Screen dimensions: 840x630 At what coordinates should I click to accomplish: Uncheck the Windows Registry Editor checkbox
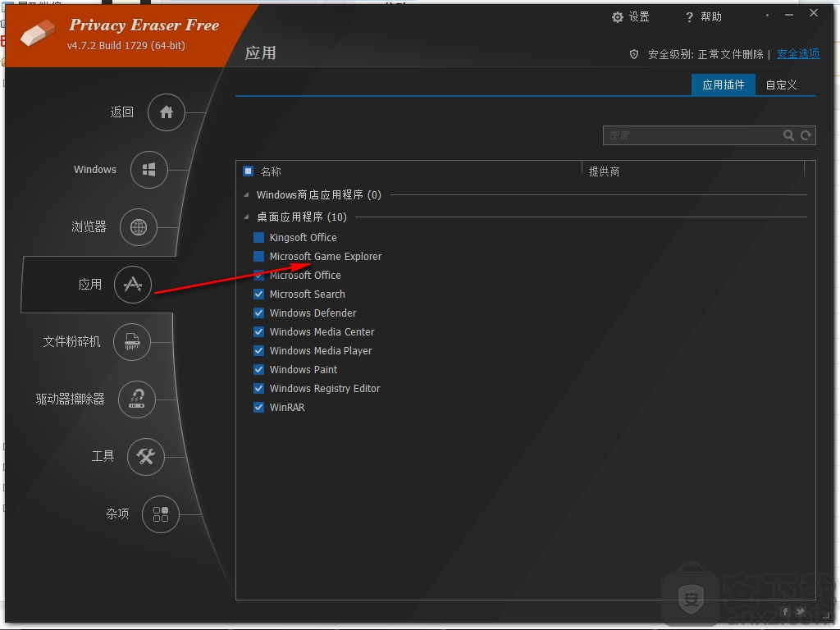258,388
